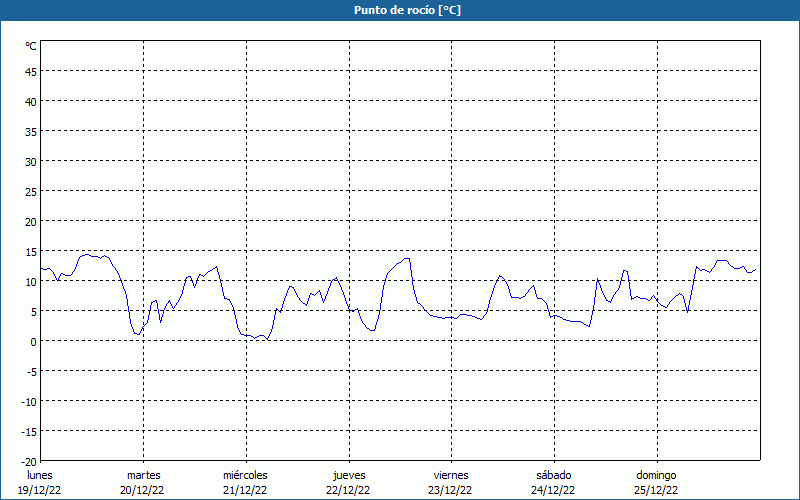Select the 25 y-axis tick label
This screenshot has width=800, height=500.
[31, 191]
